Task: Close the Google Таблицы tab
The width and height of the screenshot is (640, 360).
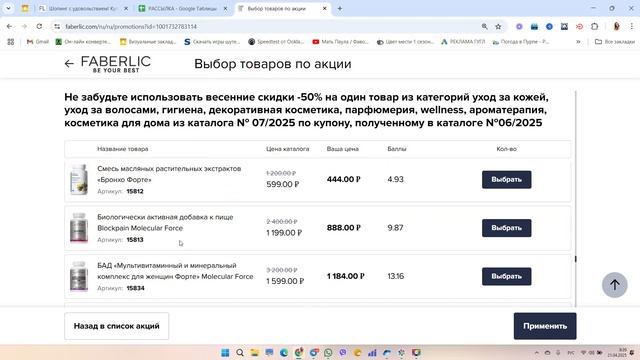Action: [x=225, y=9]
